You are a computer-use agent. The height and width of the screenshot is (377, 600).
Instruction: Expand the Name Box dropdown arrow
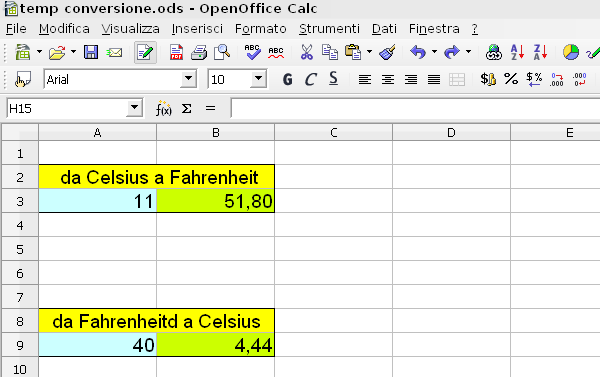coord(134,108)
